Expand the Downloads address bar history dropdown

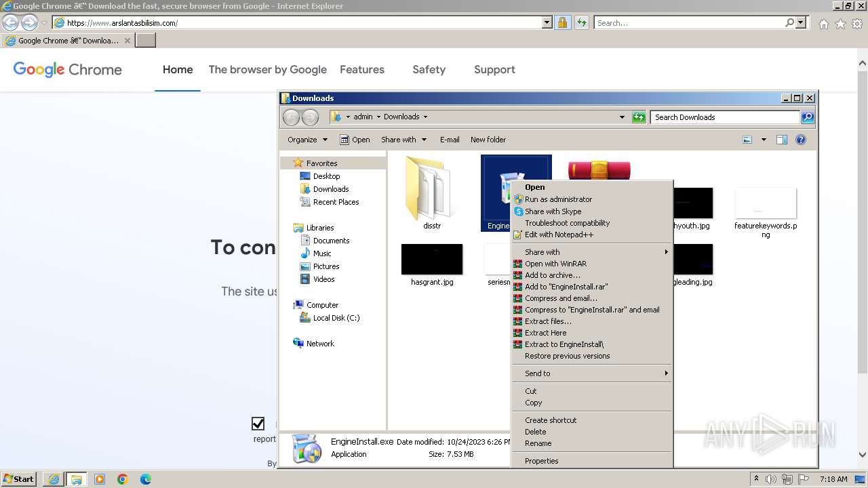pyautogui.click(x=622, y=117)
